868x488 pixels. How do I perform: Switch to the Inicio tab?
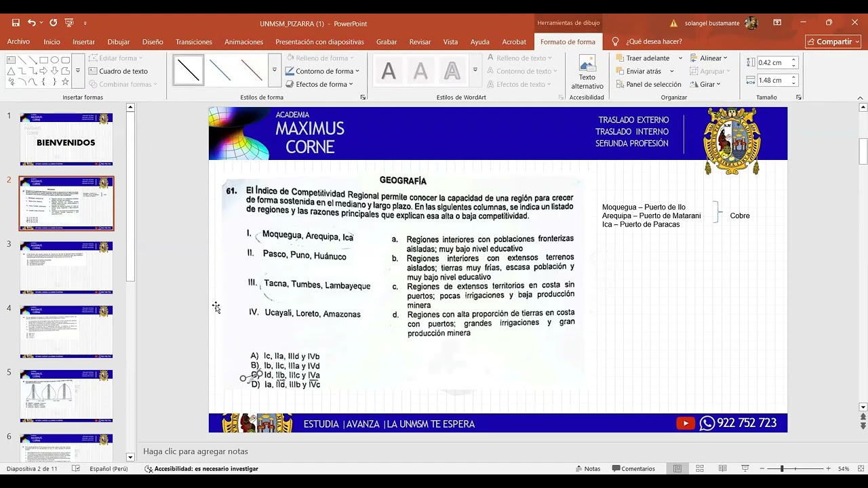tap(52, 42)
